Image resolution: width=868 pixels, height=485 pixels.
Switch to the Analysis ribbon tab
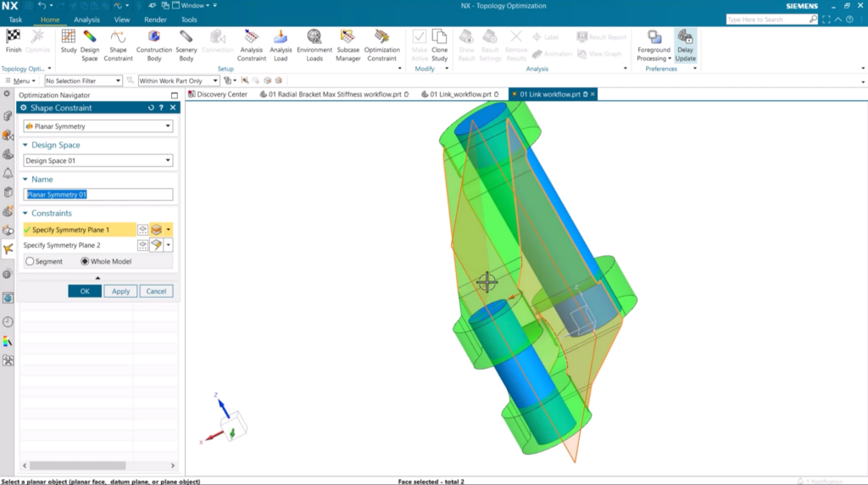pyautogui.click(x=86, y=20)
